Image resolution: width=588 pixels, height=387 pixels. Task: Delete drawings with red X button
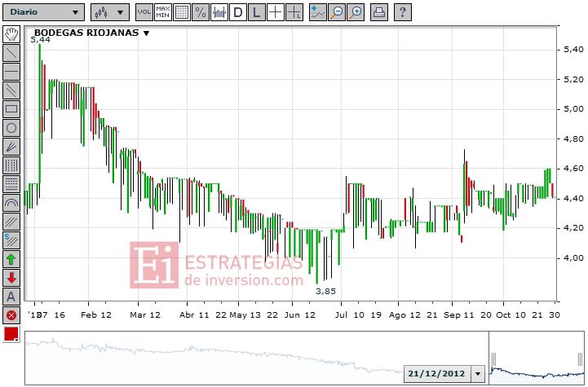pyautogui.click(x=11, y=315)
